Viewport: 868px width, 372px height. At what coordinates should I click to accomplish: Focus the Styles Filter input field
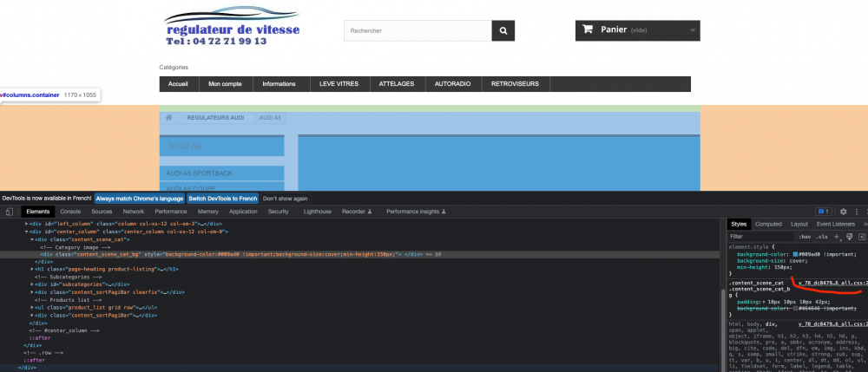click(760, 237)
